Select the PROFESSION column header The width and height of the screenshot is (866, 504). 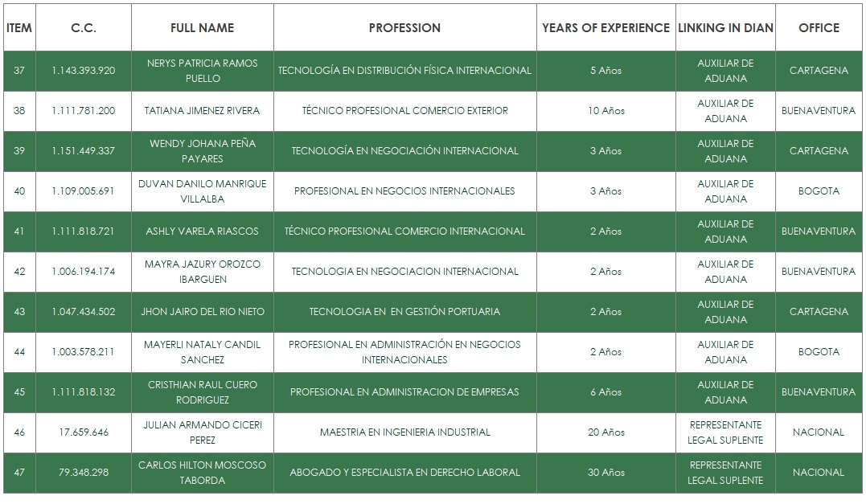click(404, 27)
